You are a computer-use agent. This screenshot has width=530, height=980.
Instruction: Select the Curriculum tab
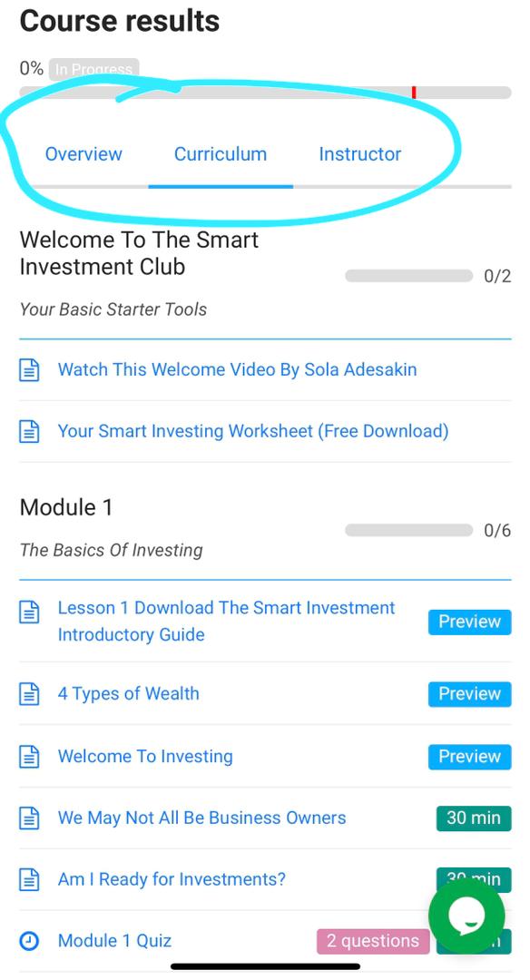[221, 154]
